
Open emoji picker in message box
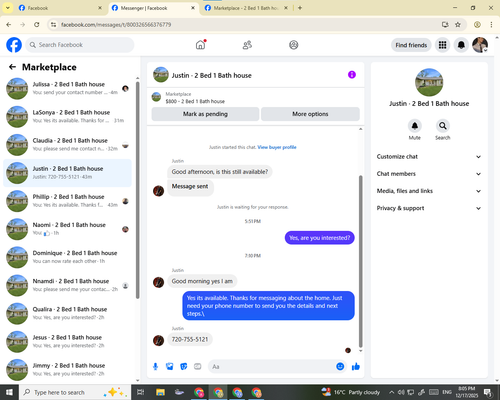click(x=340, y=367)
